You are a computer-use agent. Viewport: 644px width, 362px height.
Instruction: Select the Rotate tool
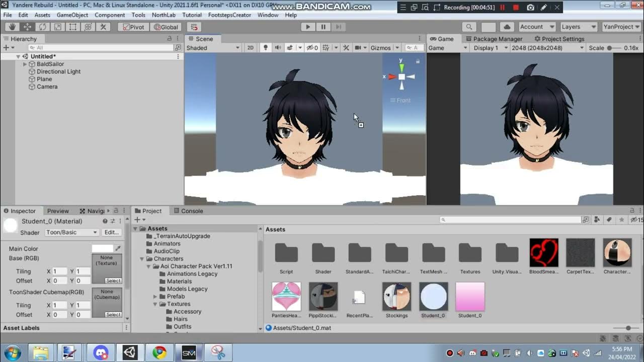43,27
